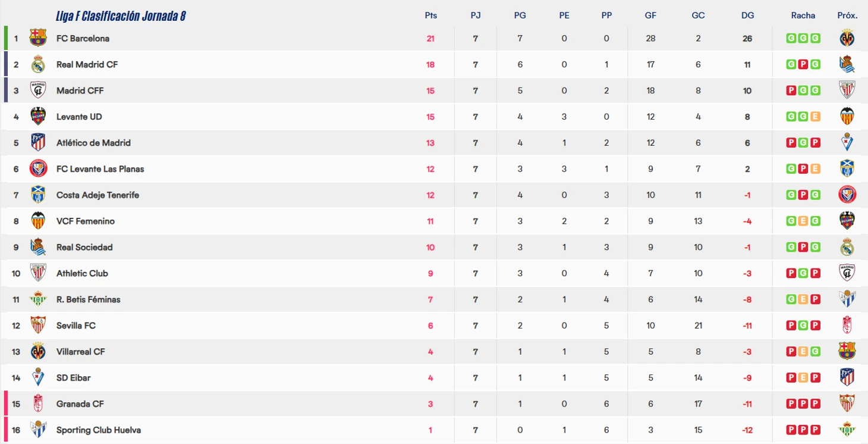This screenshot has width=868, height=444.
Task: Click first green G badge in Barcelona's streak
Action: coord(791,38)
